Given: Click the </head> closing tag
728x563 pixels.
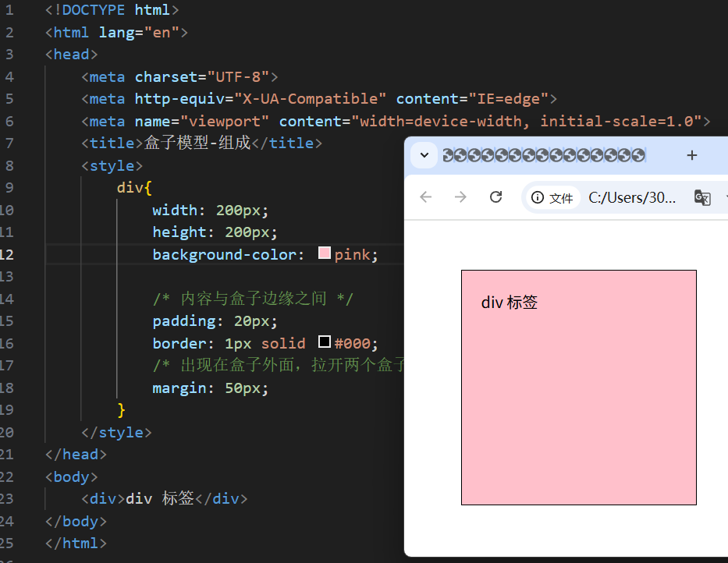Looking at the screenshot, I should [76, 455].
